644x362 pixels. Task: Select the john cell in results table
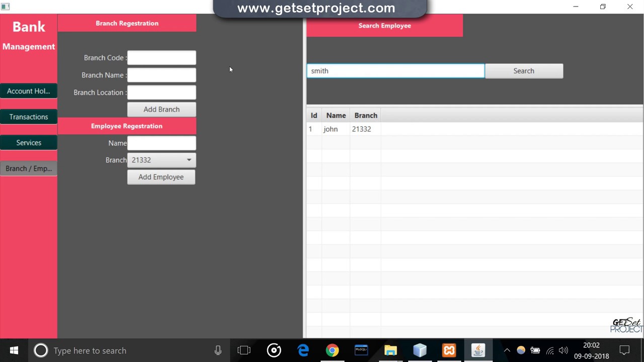[336, 129]
